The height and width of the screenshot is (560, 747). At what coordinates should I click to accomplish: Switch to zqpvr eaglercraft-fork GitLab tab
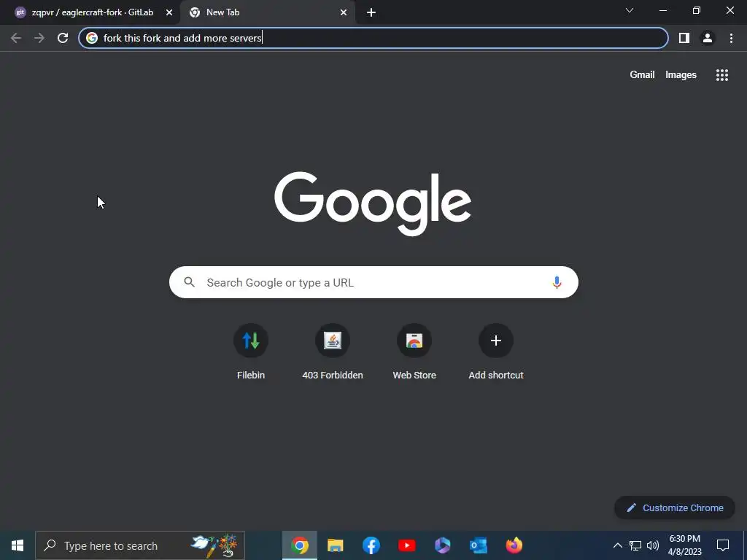[90, 12]
